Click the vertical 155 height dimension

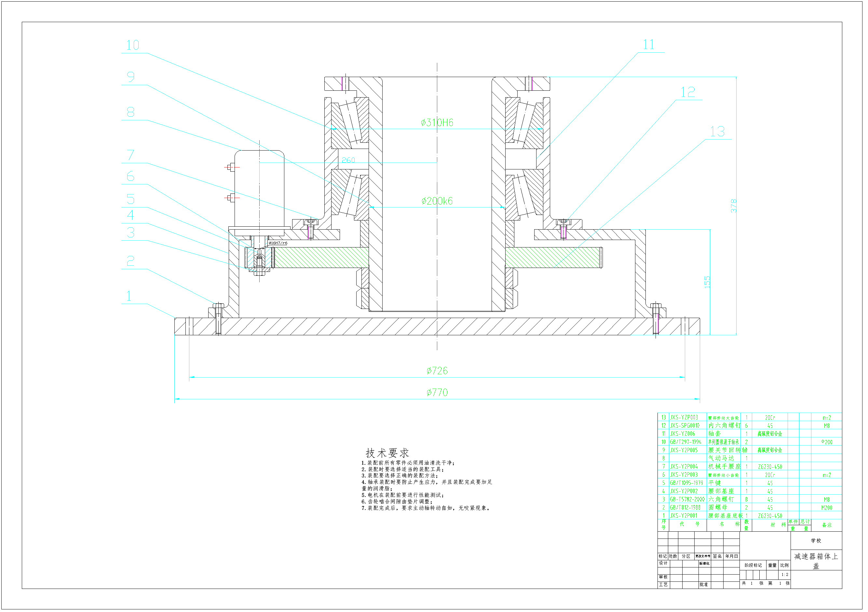click(707, 282)
